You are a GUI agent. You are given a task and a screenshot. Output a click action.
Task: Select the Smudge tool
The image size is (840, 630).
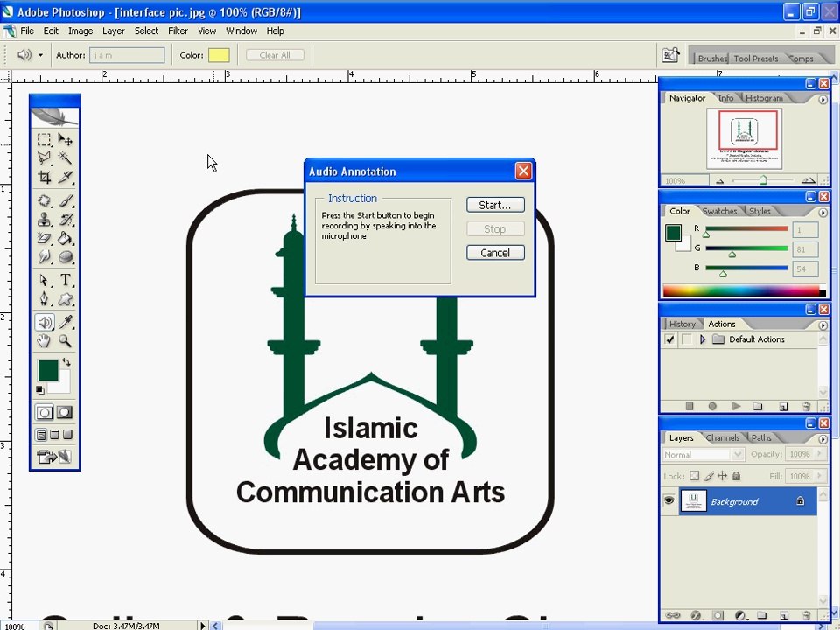click(x=45, y=256)
